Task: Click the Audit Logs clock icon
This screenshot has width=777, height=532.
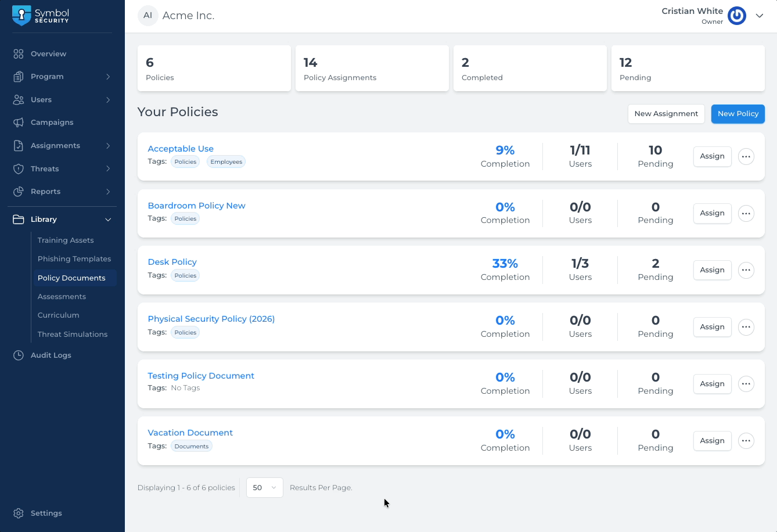Action: pyautogui.click(x=19, y=355)
